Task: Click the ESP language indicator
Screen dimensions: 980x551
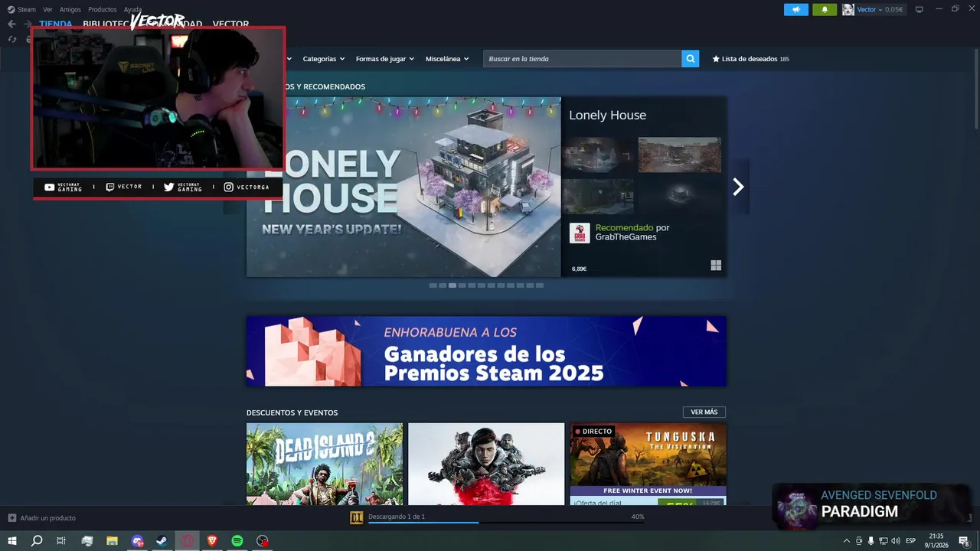Action: (910, 541)
